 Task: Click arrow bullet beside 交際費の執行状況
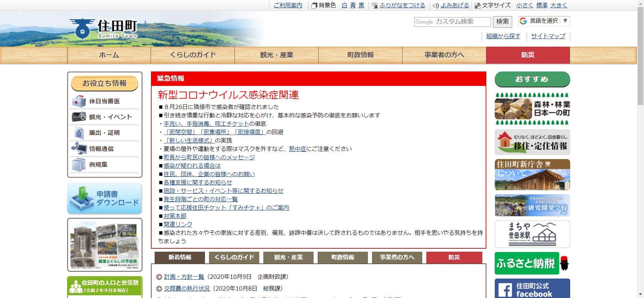[159, 289]
